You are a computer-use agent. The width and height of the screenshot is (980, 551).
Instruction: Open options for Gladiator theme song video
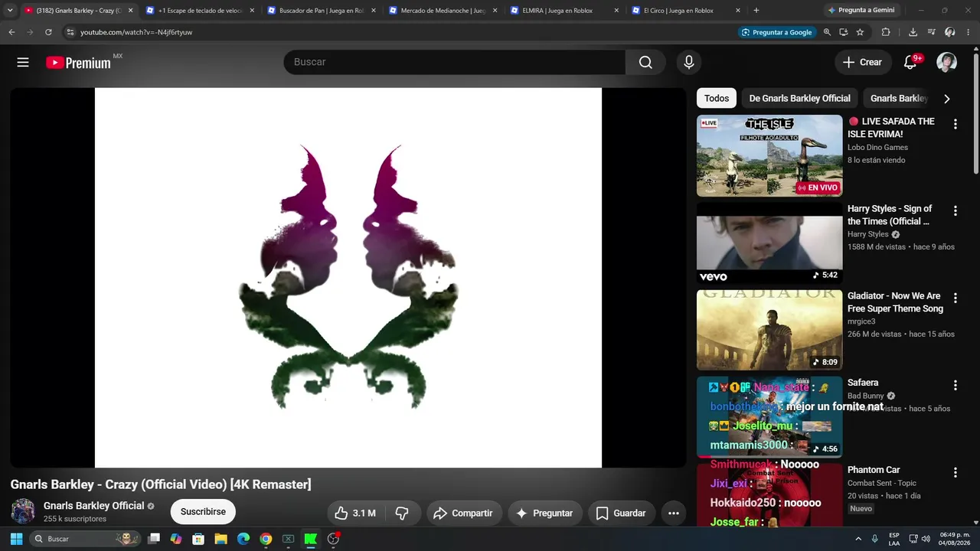[x=955, y=298]
